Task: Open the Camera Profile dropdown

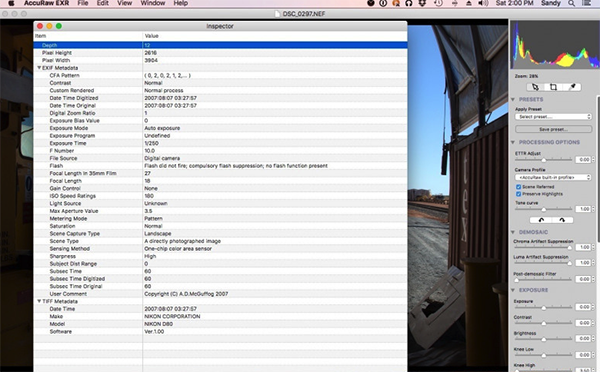Action: click(x=553, y=177)
